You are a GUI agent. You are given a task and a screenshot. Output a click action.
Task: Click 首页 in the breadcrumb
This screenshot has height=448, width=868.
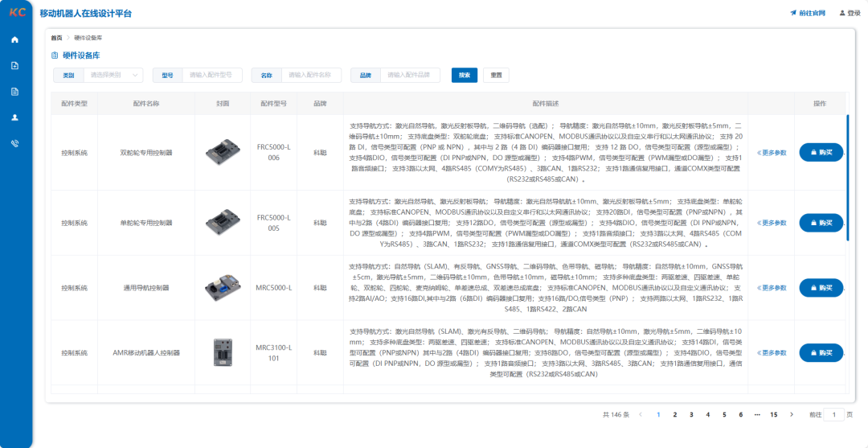click(x=56, y=38)
